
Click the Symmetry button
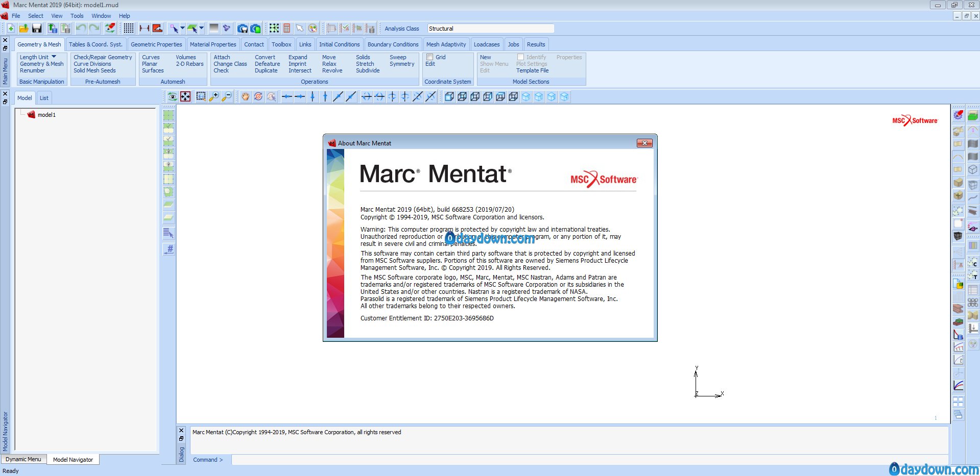pos(402,64)
